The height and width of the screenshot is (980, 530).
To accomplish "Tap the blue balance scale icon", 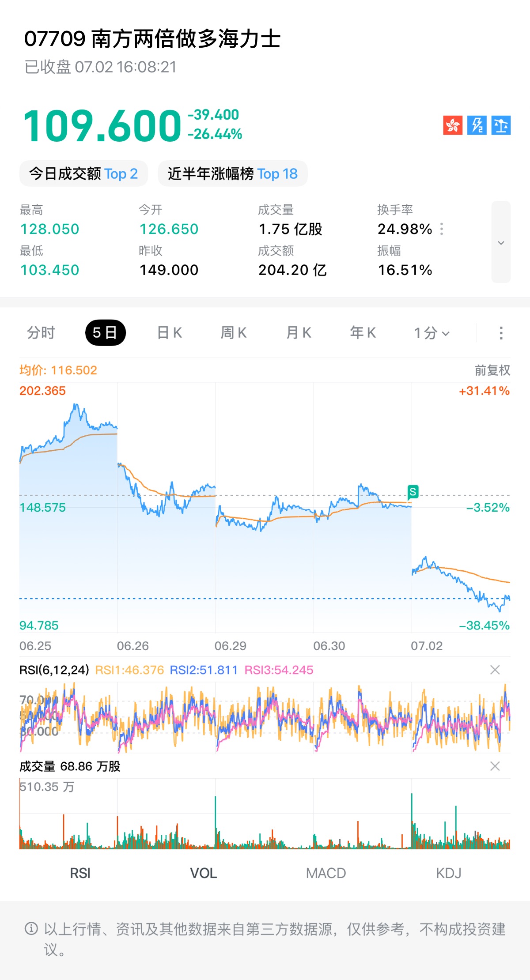I will pos(501,125).
